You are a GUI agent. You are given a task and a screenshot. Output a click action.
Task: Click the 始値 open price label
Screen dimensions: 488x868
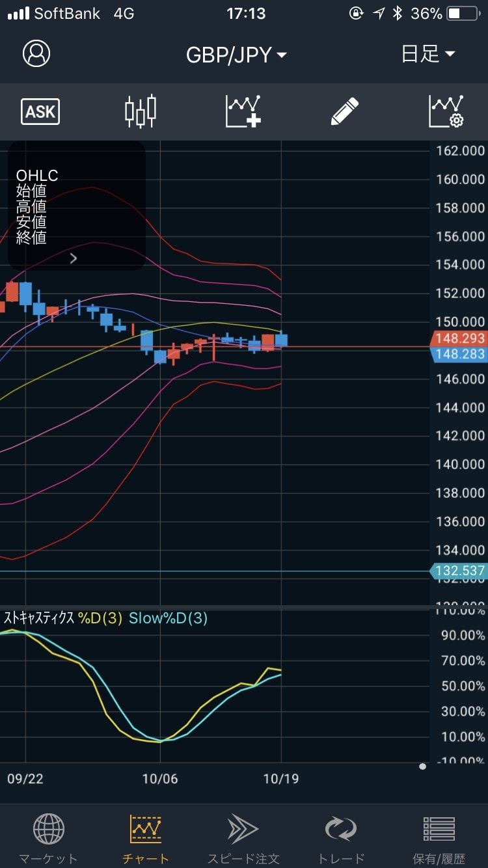(31, 191)
